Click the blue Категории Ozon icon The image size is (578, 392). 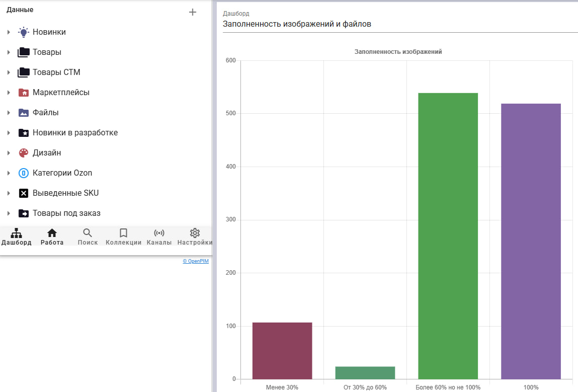23,173
